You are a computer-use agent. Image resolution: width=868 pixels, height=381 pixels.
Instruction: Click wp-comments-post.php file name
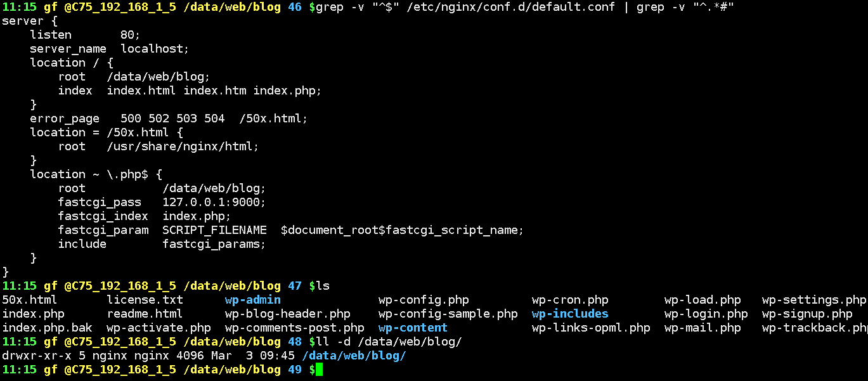(x=295, y=328)
